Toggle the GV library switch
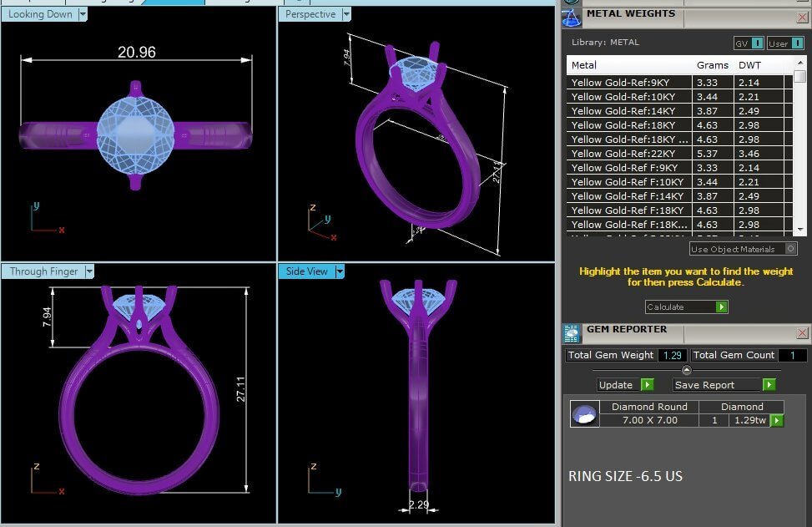 (756, 43)
